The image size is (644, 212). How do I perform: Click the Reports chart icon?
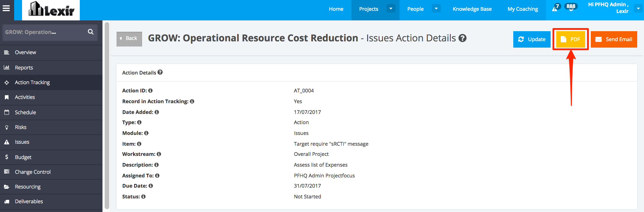click(x=7, y=67)
